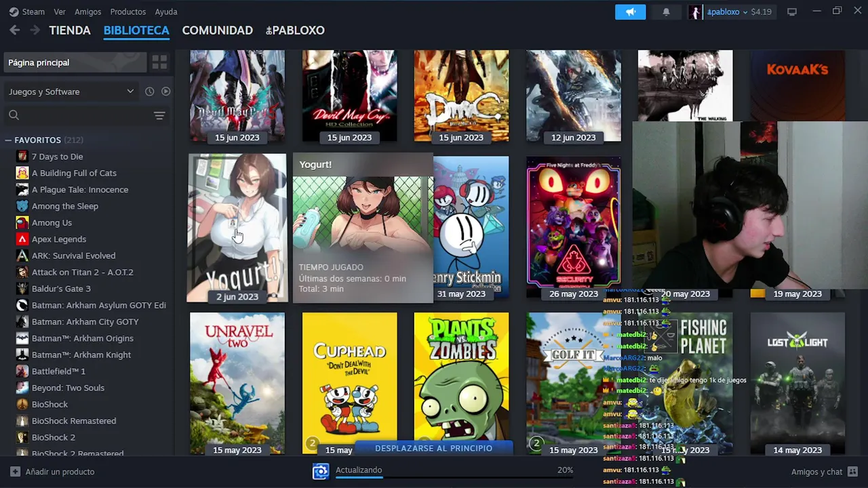Screen dimensions: 868x488
Task: Open the Ver menu
Action: tap(60, 12)
